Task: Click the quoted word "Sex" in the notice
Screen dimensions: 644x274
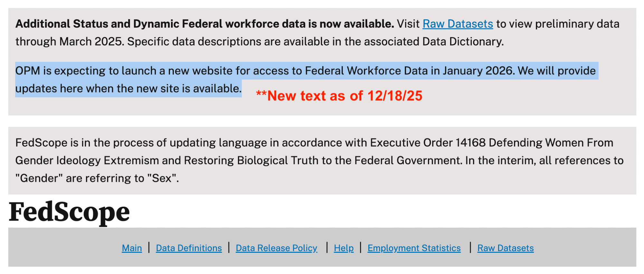Action: (x=162, y=178)
